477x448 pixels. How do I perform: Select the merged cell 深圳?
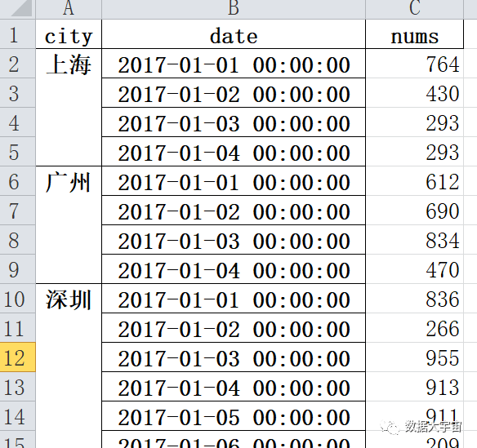click(x=69, y=366)
